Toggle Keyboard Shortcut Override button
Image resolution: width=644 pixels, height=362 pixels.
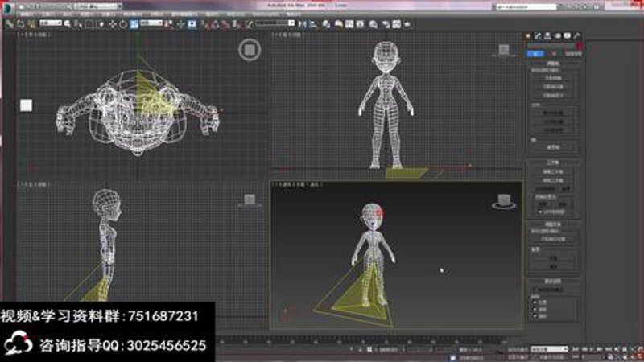[192, 24]
